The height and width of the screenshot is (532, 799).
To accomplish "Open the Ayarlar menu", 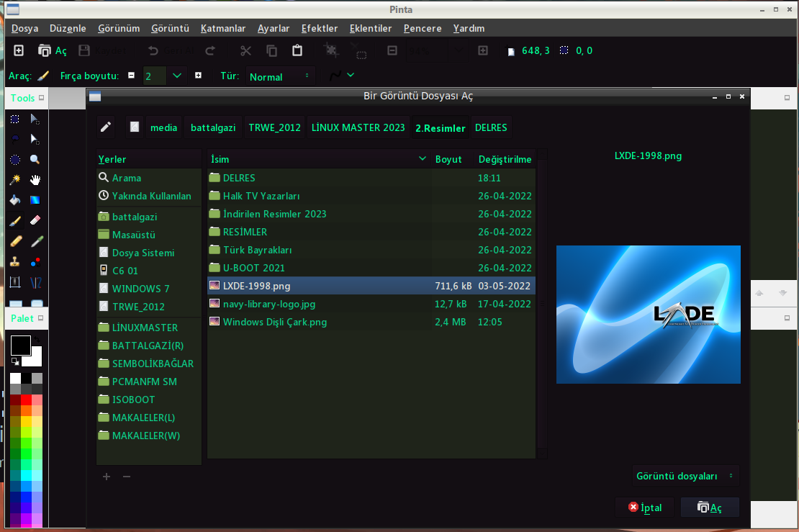I will [x=273, y=29].
